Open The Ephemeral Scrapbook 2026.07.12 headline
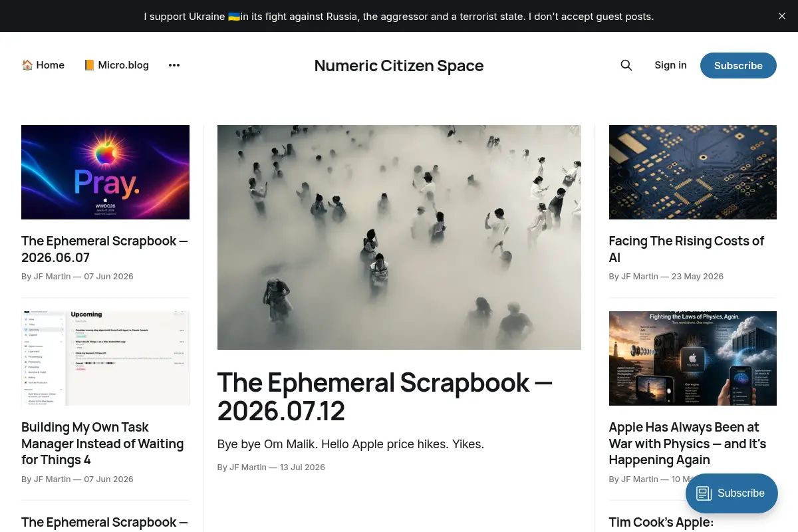The height and width of the screenshot is (532, 798). click(385, 396)
